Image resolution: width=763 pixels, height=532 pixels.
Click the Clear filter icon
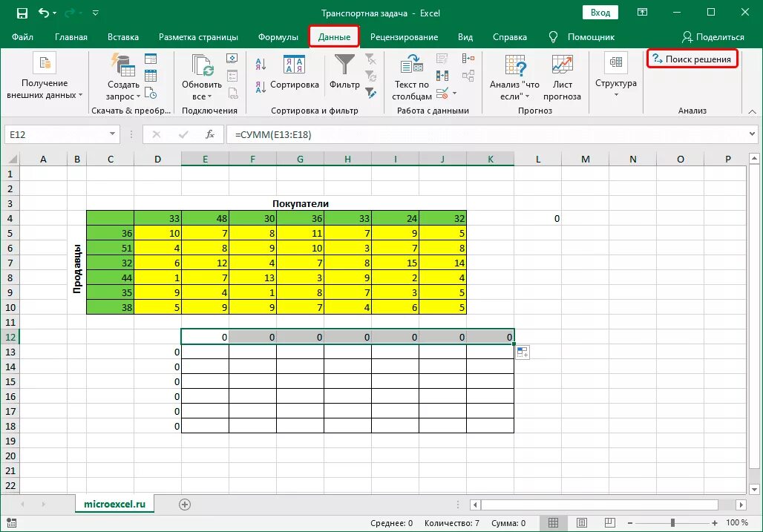pyautogui.click(x=370, y=59)
